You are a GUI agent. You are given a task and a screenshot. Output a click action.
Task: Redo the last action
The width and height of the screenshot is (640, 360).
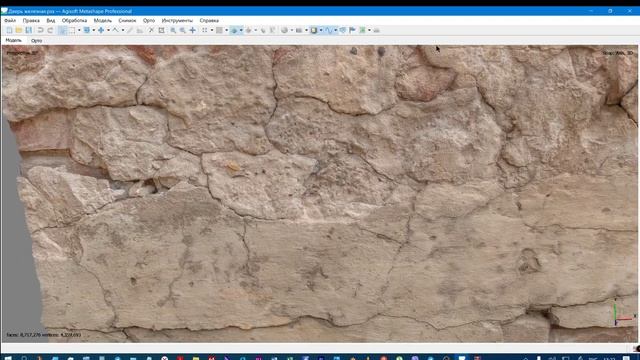(x=50, y=30)
